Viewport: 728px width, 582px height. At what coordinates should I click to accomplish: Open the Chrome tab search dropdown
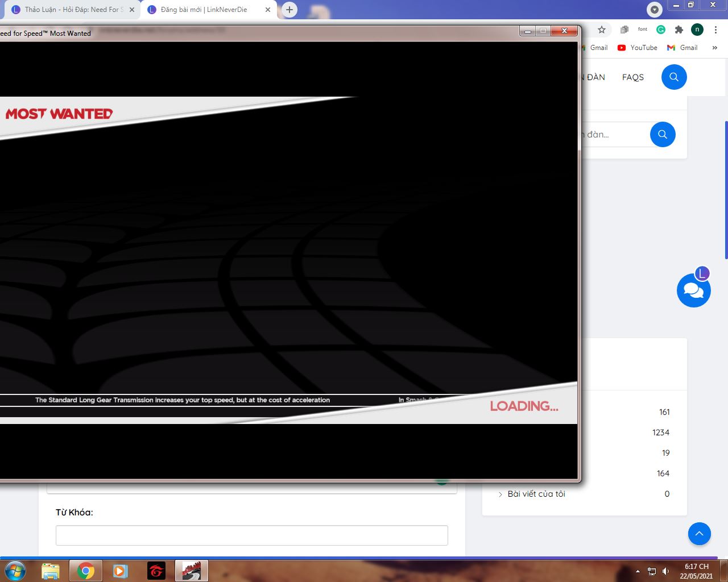click(x=655, y=10)
